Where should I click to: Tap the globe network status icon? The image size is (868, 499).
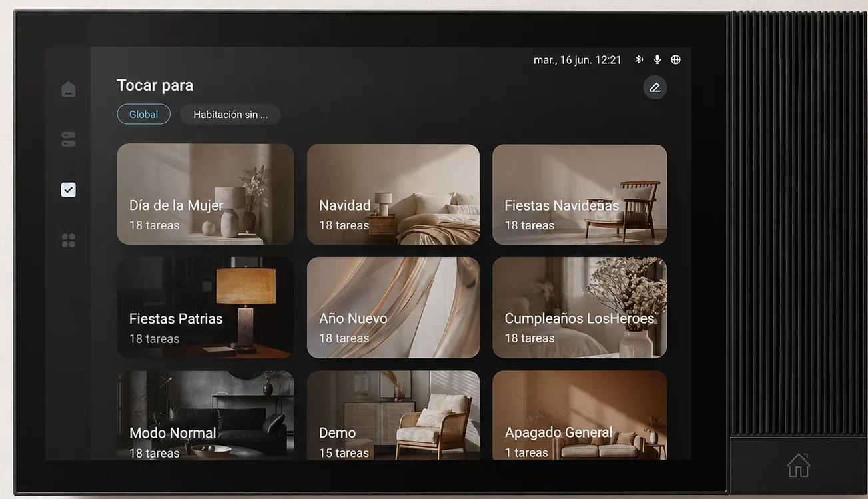click(675, 59)
